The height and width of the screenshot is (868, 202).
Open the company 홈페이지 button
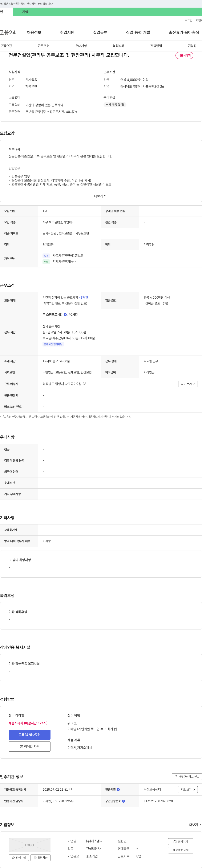[x=181, y=841]
